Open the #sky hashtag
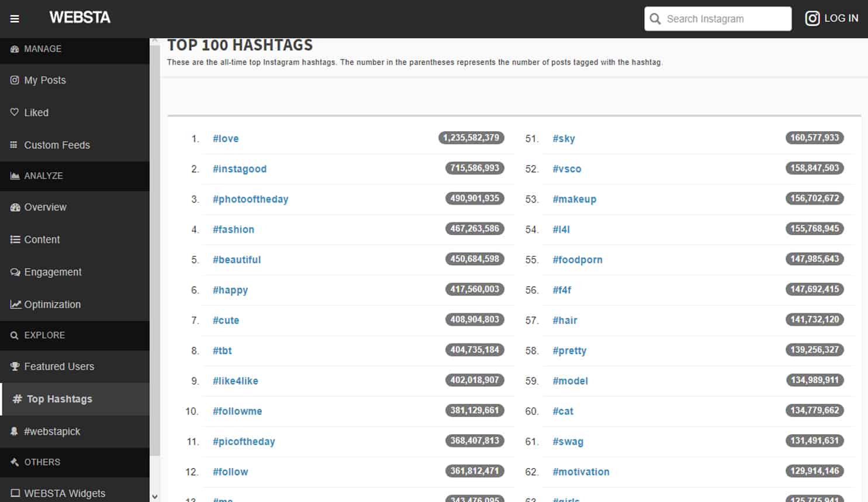Screen dimensions: 868x502 tap(564, 139)
